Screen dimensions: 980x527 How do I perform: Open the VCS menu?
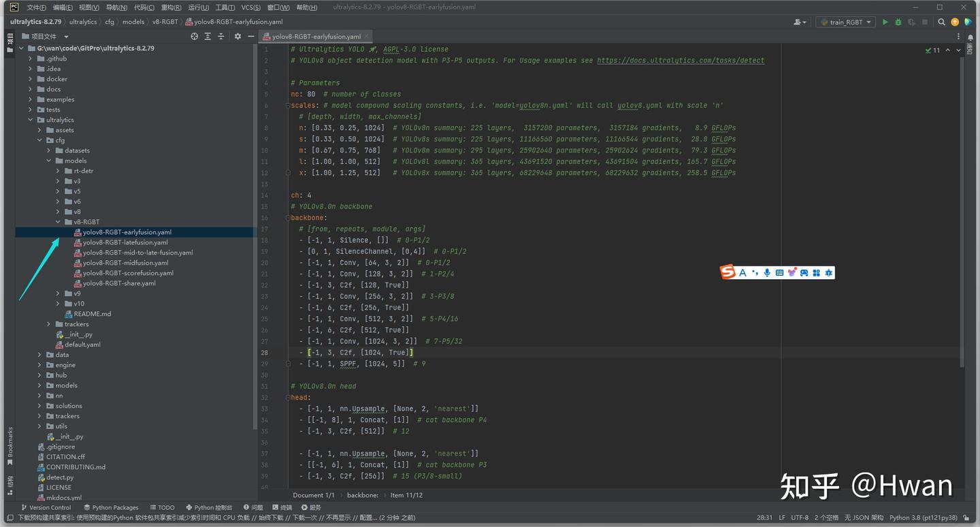(x=250, y=7)
